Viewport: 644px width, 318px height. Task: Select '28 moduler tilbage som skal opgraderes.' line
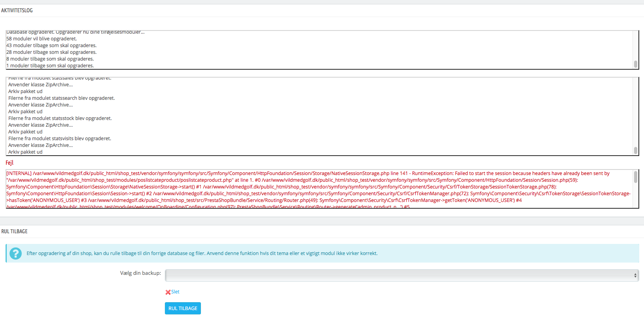coord(52,52)
